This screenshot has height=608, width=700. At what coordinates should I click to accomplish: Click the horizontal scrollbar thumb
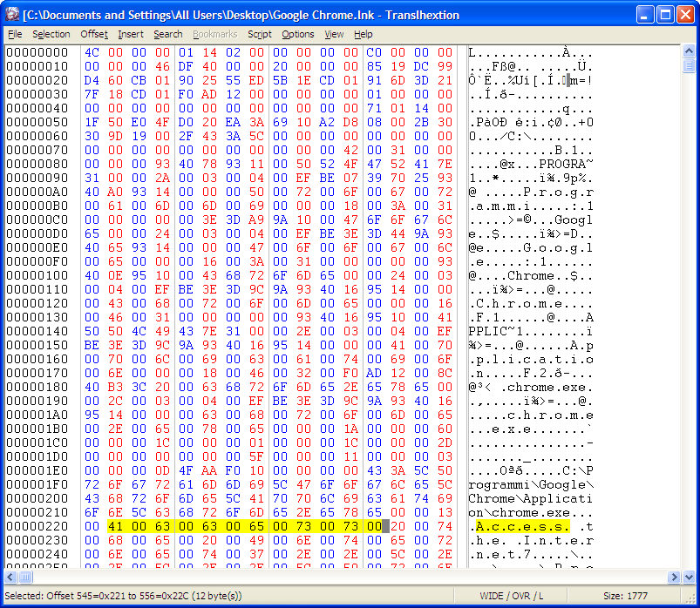pos(25,577)
